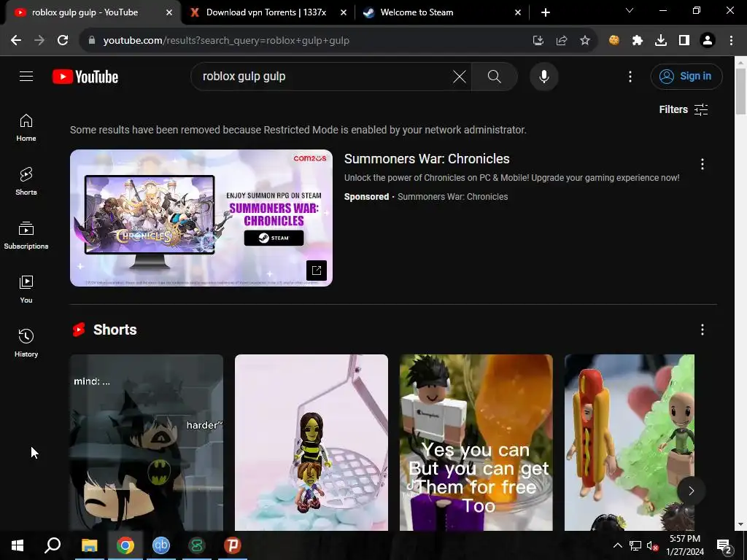Open Windows taskbar search
The image size is (747, 560).
pos(53,545)
